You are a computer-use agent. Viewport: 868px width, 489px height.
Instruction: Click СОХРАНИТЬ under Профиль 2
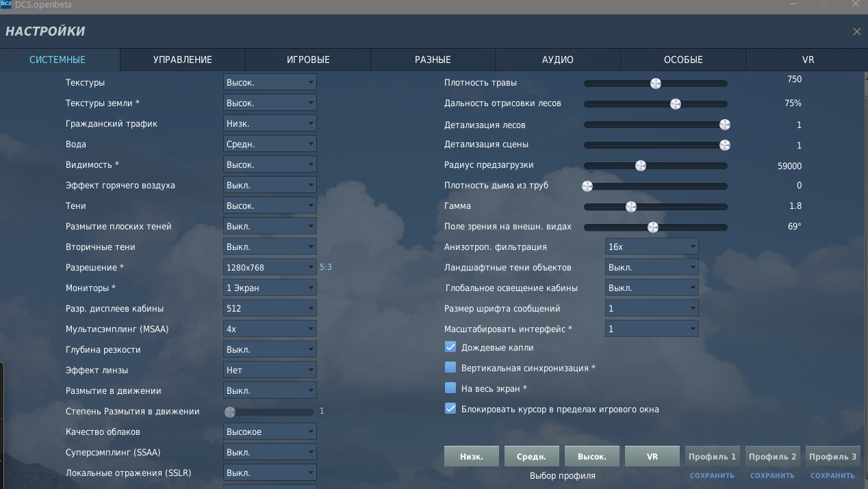coord(772,475)
